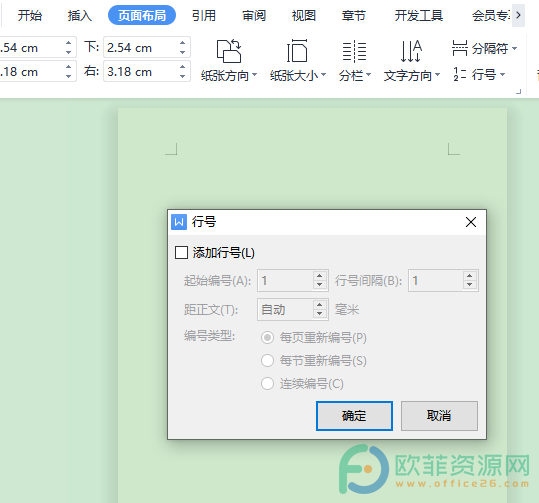Decrease the 距正文(T) distance value
The image size is (539, 503).
(320, 314)
